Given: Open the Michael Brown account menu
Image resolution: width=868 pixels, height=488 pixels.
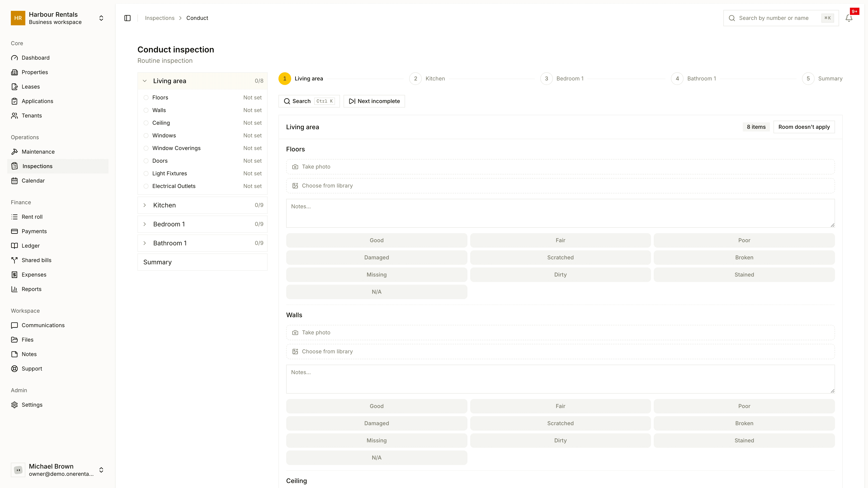Looking at the screenshot, I should pos(58,470).
